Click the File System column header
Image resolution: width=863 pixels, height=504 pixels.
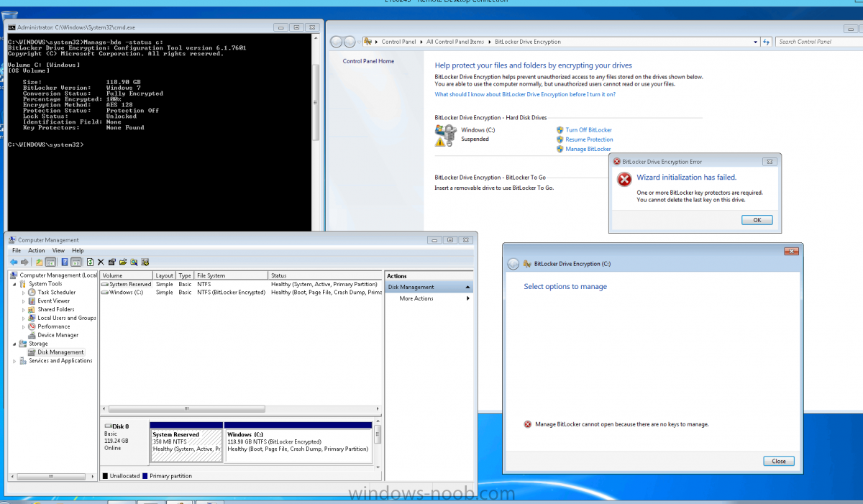click(x=232, y=275)
